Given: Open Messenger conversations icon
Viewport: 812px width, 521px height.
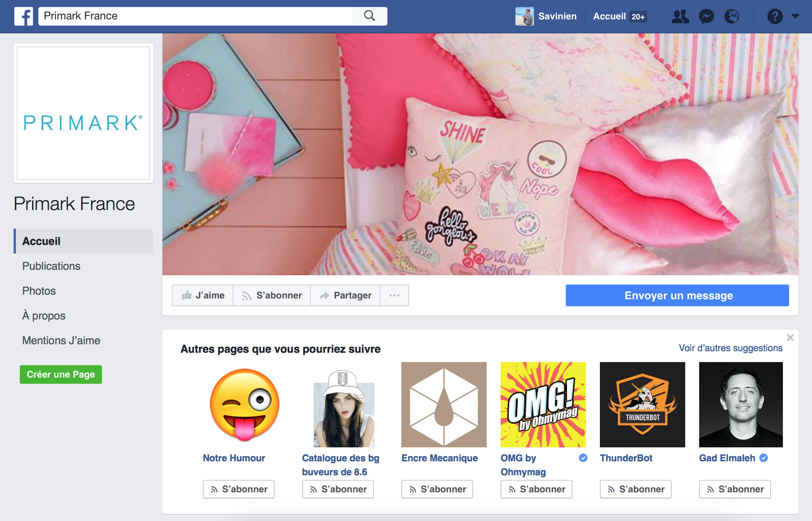Looking at the screenshot, I should 707,16.
